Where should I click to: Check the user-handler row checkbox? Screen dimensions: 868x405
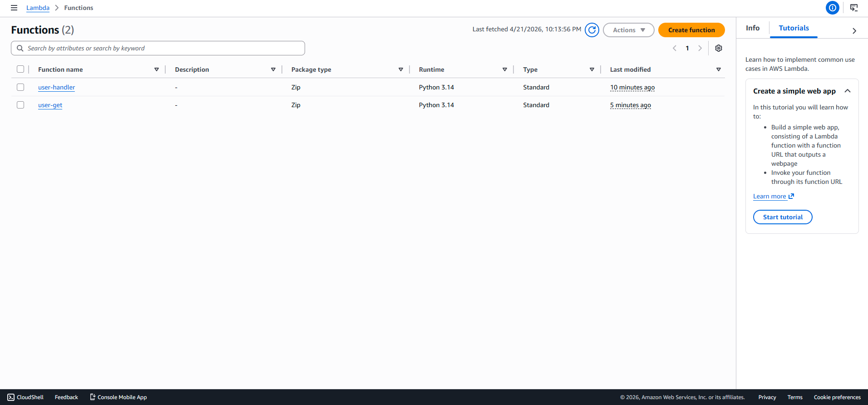20,87
